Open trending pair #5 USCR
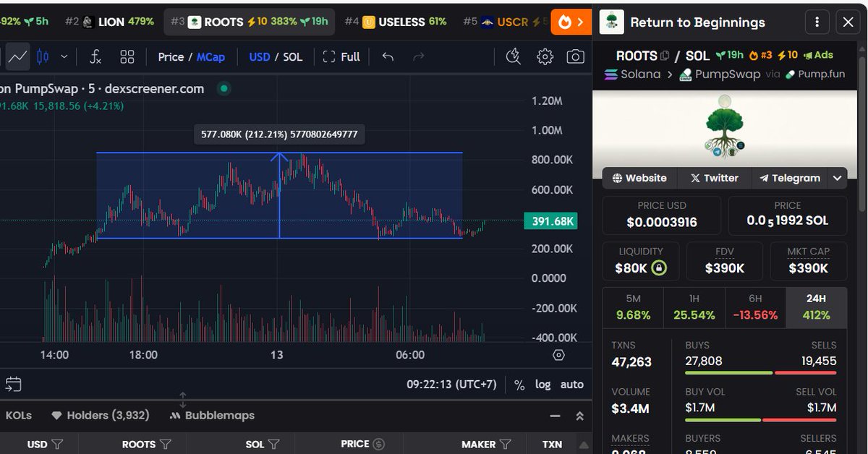868x454 pixels. coord(504,22)
